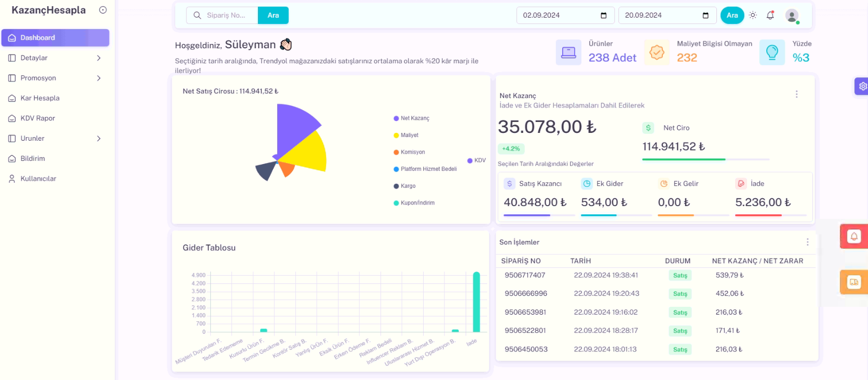Click the start date field 02.09.2024

click(565, 15)
